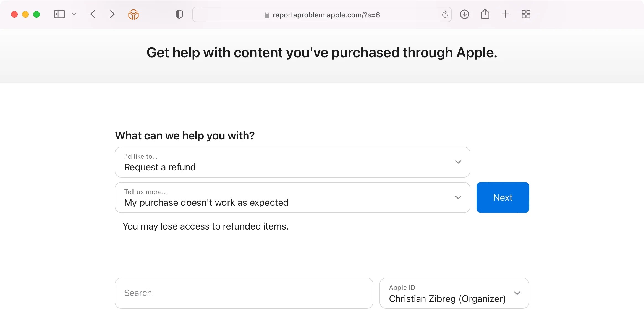Viewport: 644px width, 323px height.
Task: Click the Next button
Action: (502, 197)
